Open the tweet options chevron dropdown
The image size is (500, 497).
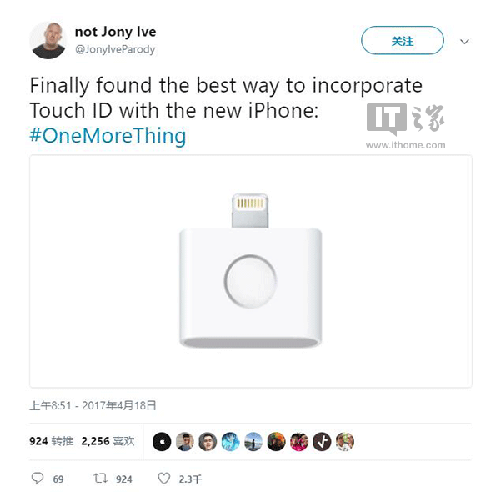(464, 41)
